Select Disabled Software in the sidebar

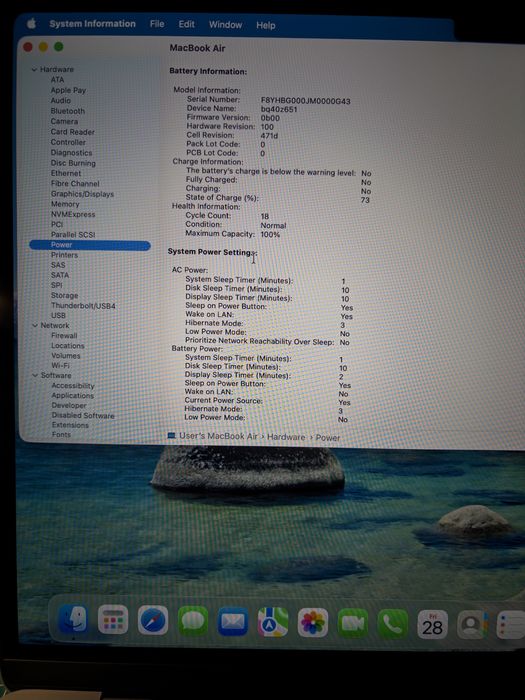click(83, 415)
